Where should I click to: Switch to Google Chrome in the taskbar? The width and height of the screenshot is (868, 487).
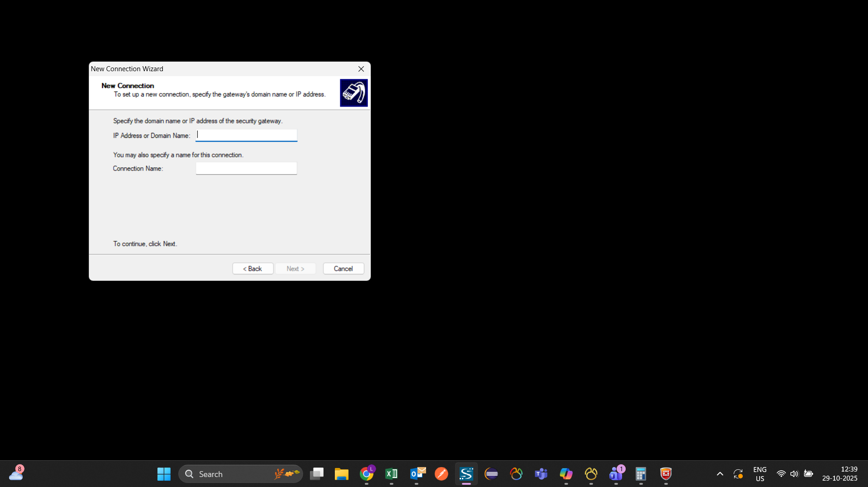(x=367, y=474)
